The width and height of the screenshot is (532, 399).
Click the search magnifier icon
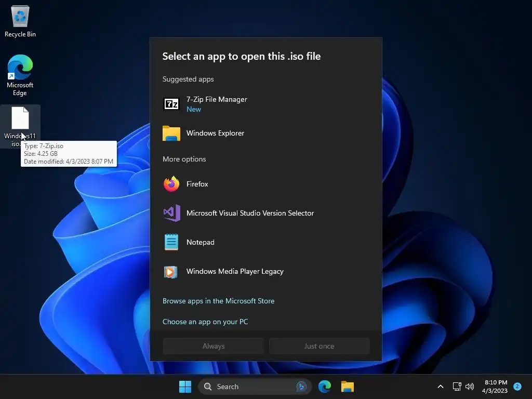(208, 387)
